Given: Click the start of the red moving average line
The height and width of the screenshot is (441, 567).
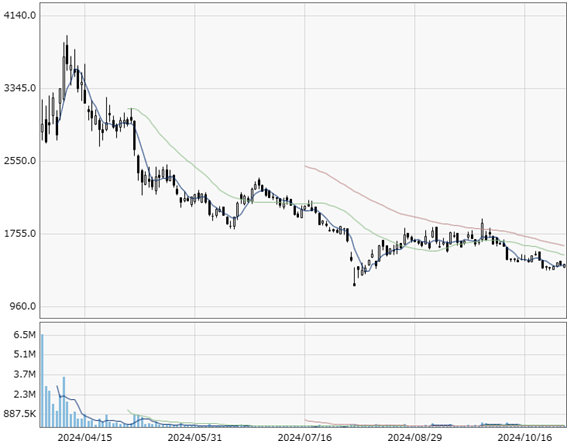Looking at the screenshot, I should [x=306, y=166].
